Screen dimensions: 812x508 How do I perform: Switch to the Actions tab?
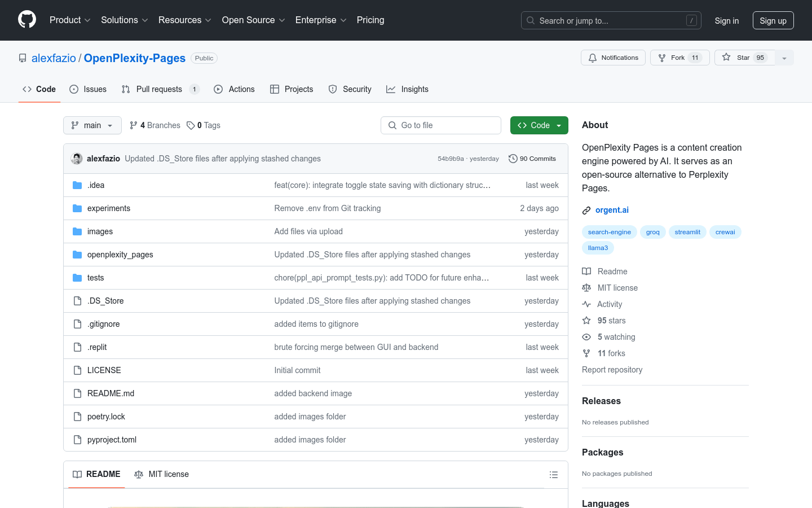(x=235, y=89)
